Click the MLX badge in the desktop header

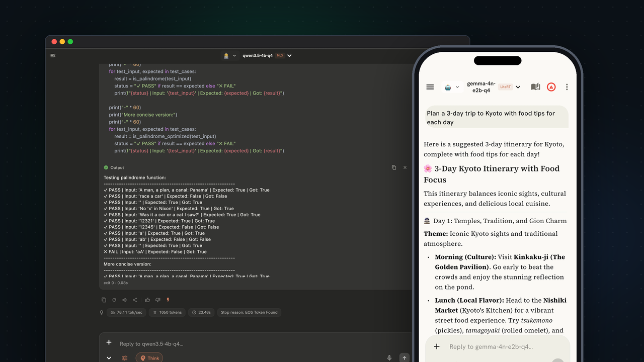[x=280, y=56]
